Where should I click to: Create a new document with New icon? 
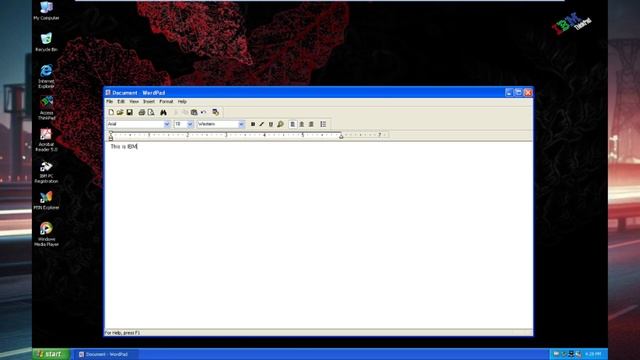[111, 112]
